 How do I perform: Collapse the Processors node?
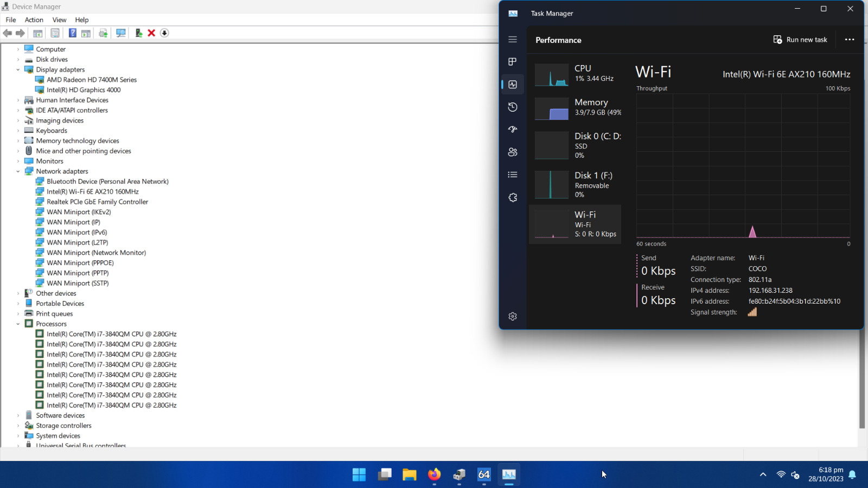pyautogui.click(x=18, y=324)
